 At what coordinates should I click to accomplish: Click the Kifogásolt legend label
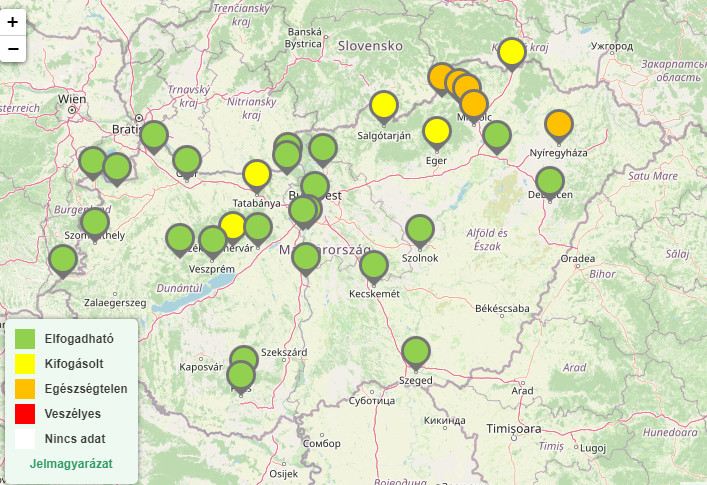[73, 363]
